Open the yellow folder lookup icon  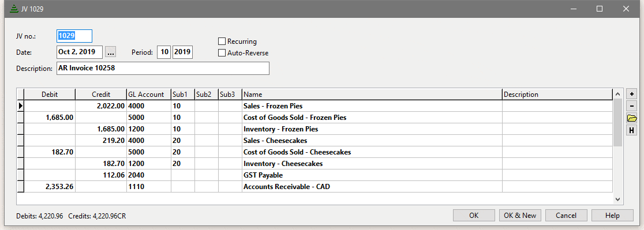point(631,119)
